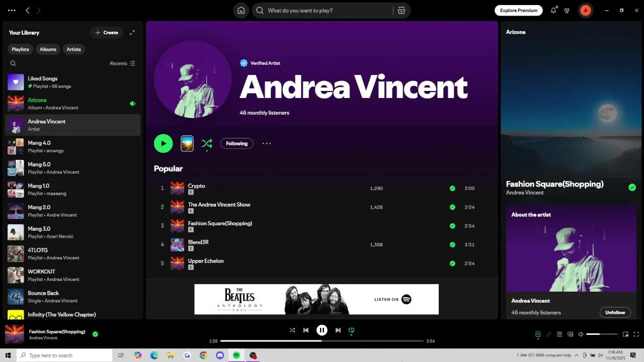This screenshot has width=644, height=362.
Task: Go forward with the right arrow
Action: click(x=39, y=11)
